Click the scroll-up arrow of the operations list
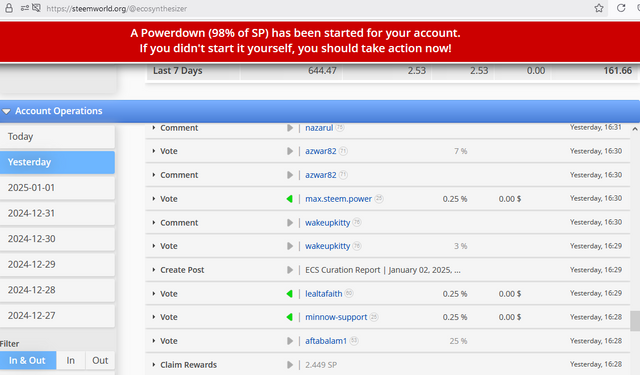 click(x=635, y=129)
